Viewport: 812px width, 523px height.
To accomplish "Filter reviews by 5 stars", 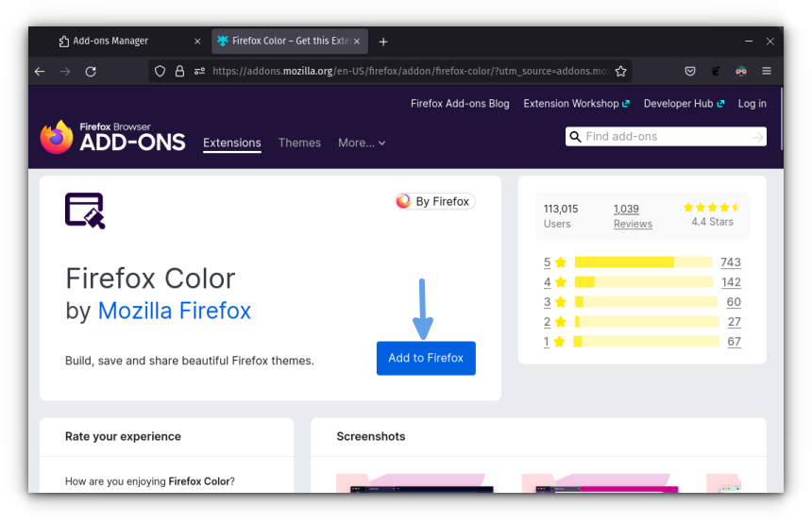I will (x=554, y=262).
